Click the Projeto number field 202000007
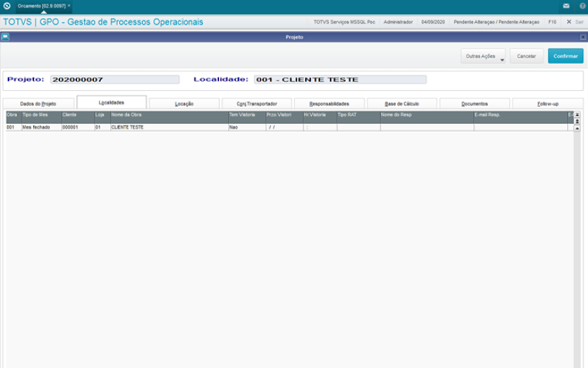The height and width of the screenshot is (368, 588). tap(115, 80)
